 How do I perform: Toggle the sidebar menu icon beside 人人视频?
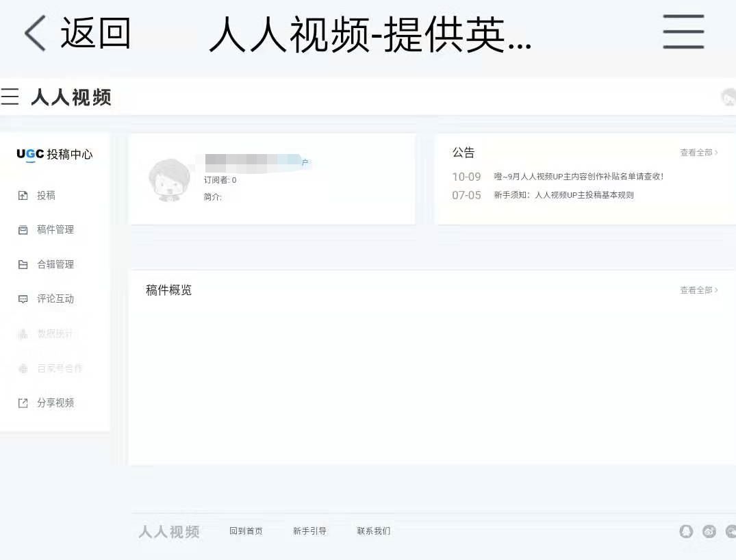[10, 97]
